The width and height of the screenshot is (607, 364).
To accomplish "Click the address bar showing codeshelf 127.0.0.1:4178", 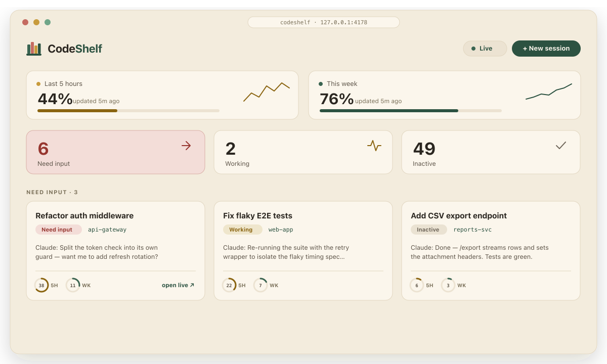I will click(x=324, y=22).
